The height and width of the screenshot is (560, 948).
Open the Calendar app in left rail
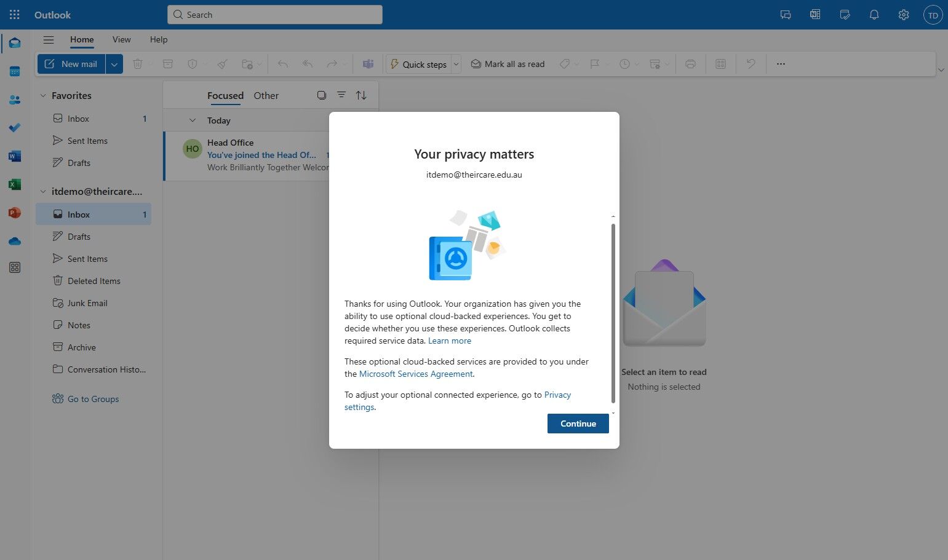(x=15, y=71)
